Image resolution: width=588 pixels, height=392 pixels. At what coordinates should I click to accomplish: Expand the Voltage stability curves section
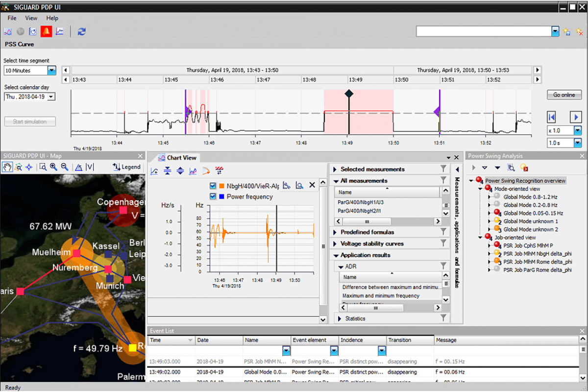tap(336, 244)
